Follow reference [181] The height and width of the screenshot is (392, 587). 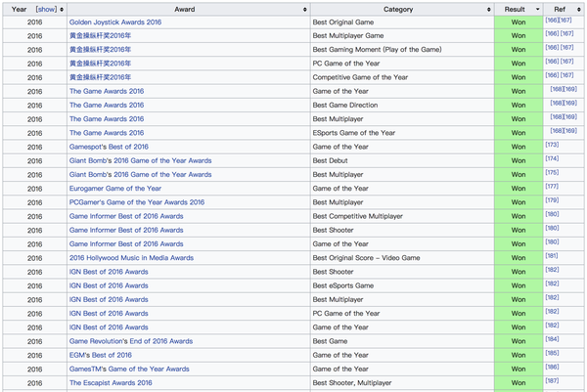click(x=552, y=256)
